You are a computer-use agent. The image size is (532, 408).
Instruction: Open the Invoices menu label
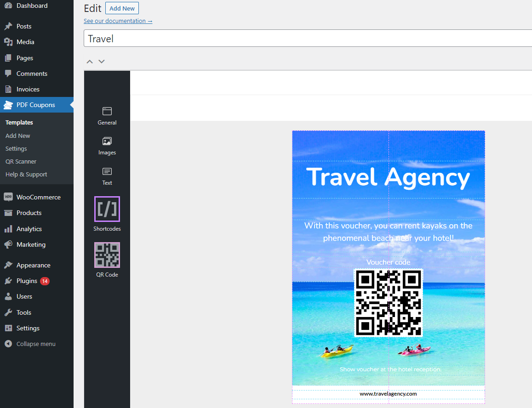click(x=28, y=89)
